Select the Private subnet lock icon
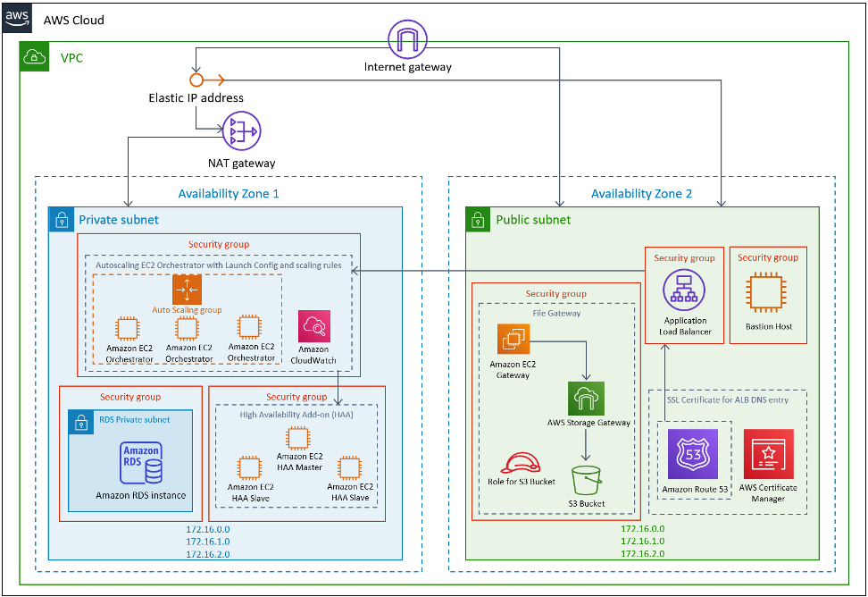Viewport: 868px width, 597px height. pos(61,220)
